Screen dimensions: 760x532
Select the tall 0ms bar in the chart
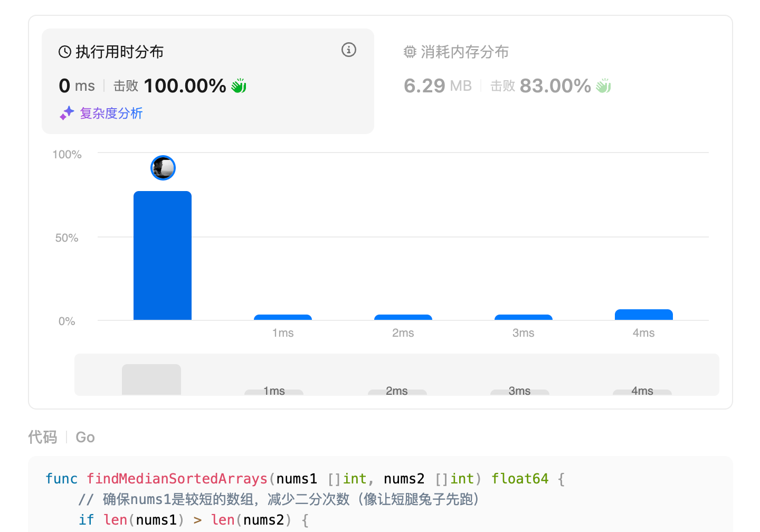click(x=163, y=255)
